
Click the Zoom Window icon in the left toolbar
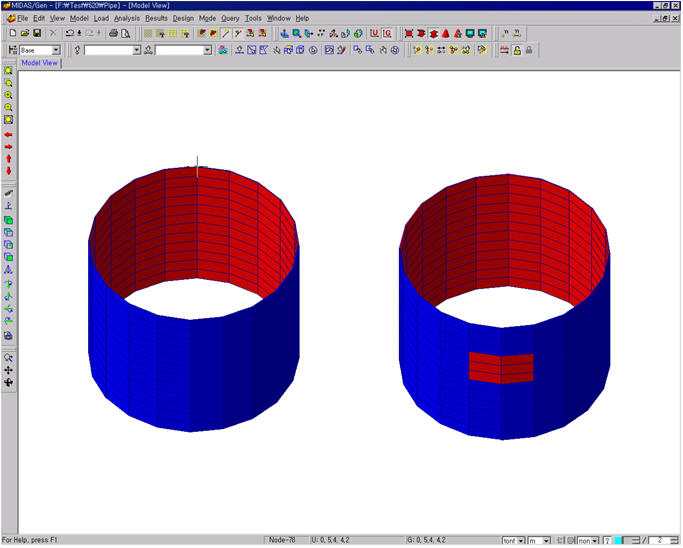[x=8, y=83]
